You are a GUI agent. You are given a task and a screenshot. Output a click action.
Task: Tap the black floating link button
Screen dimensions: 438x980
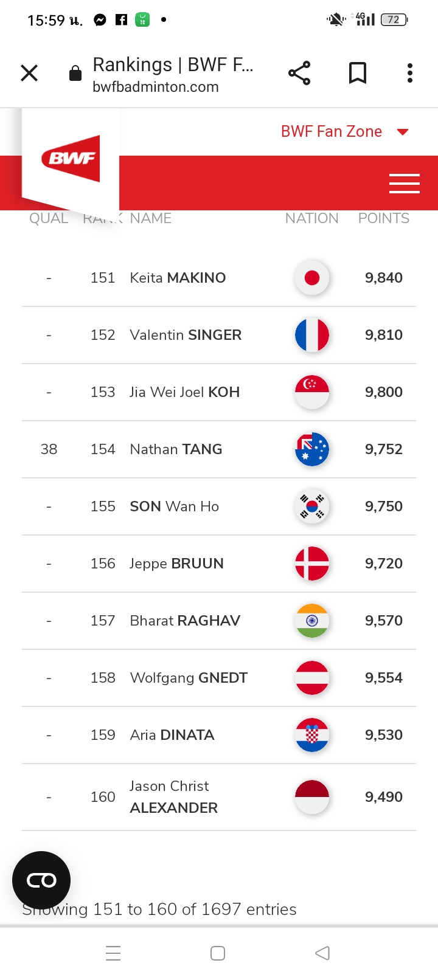pos(41,880)
